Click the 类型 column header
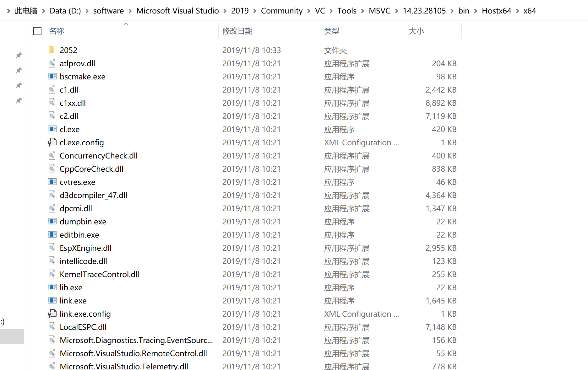This screenshot has width=588, height=370. pos(332,31)
